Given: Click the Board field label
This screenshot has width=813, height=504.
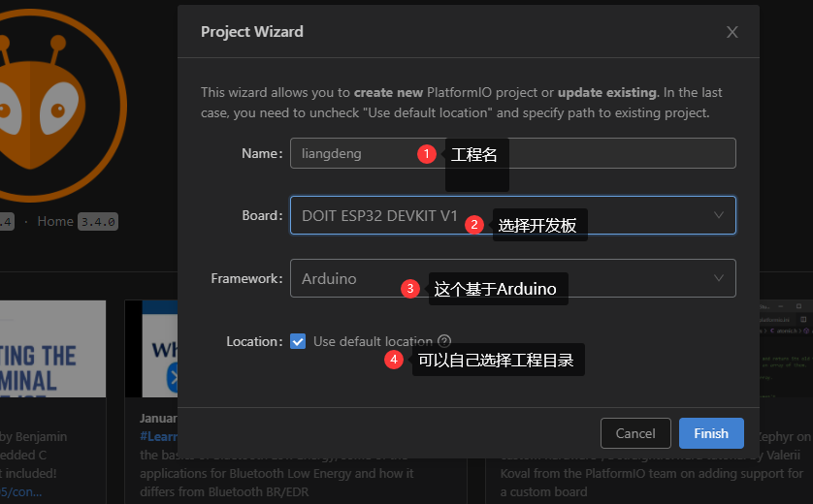Looking at the screenshot, I should click(x=262, y=215).
